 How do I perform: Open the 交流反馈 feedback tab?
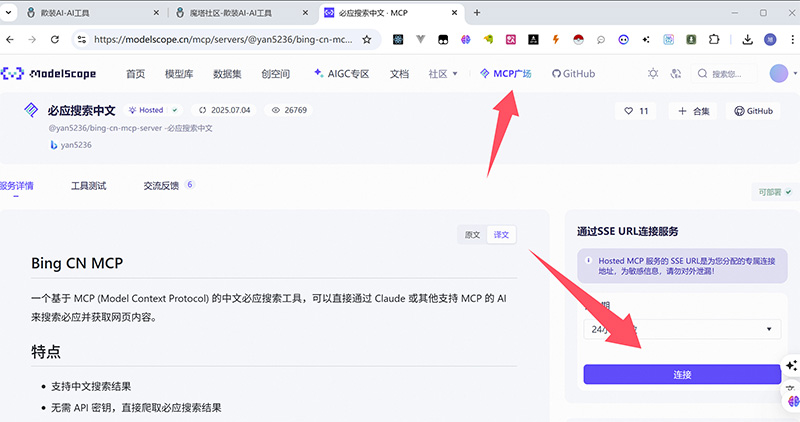pos(168,185)
